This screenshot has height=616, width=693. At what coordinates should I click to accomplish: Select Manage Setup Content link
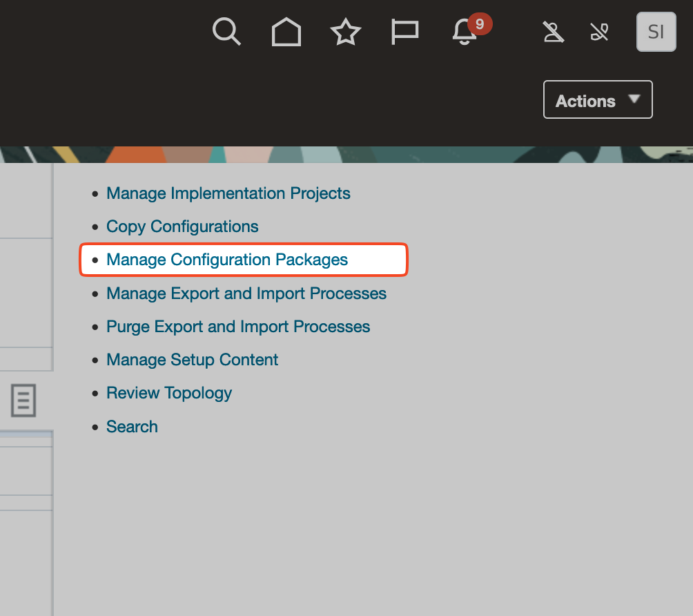coord(192,360)
